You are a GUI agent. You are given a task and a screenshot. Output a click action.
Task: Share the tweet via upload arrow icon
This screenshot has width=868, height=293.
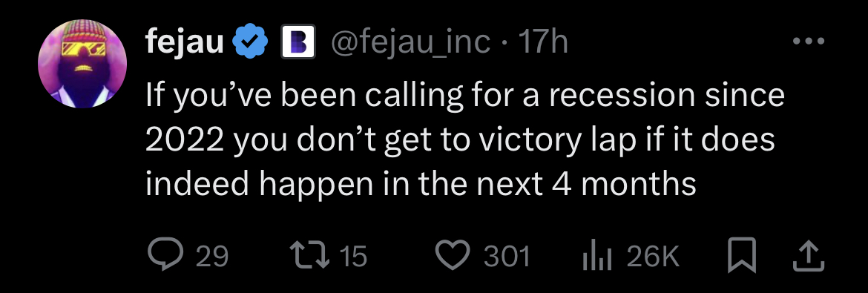tap(809, 255)
